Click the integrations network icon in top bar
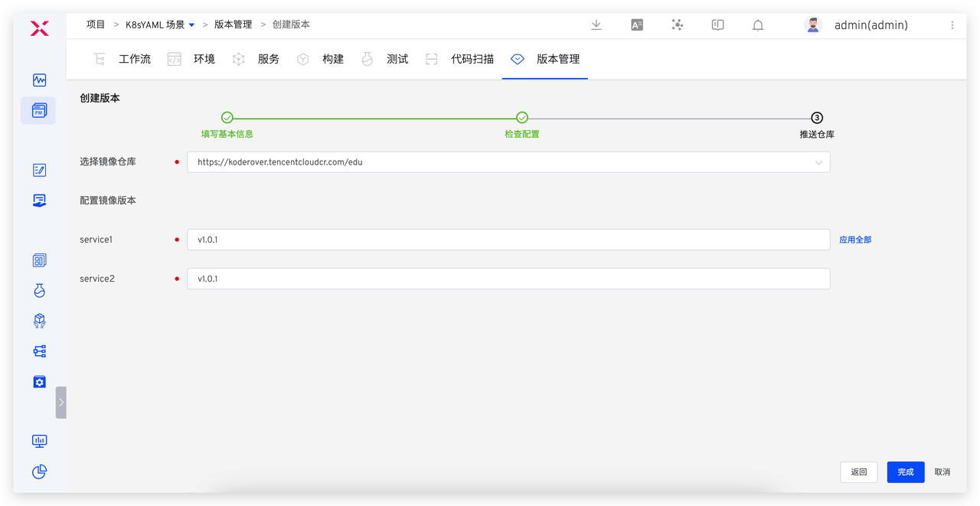Image resolution: width=980 pixels, height=506 pixels. (x=677, y=24)
